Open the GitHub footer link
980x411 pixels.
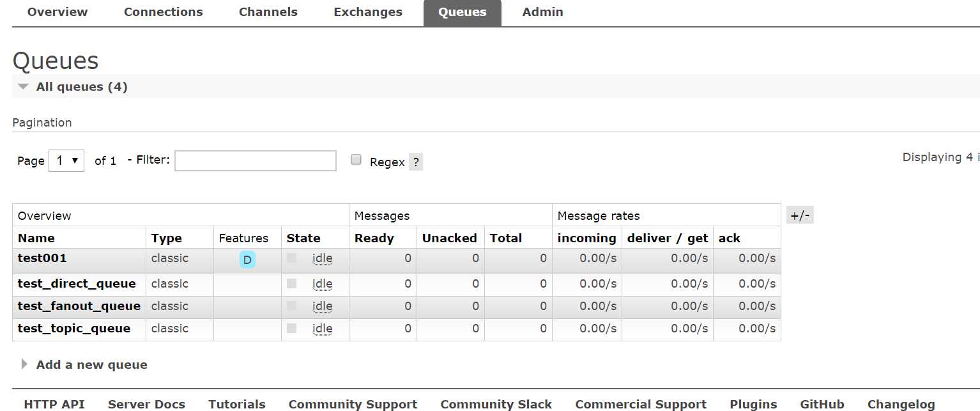click(x=822, y=404)
